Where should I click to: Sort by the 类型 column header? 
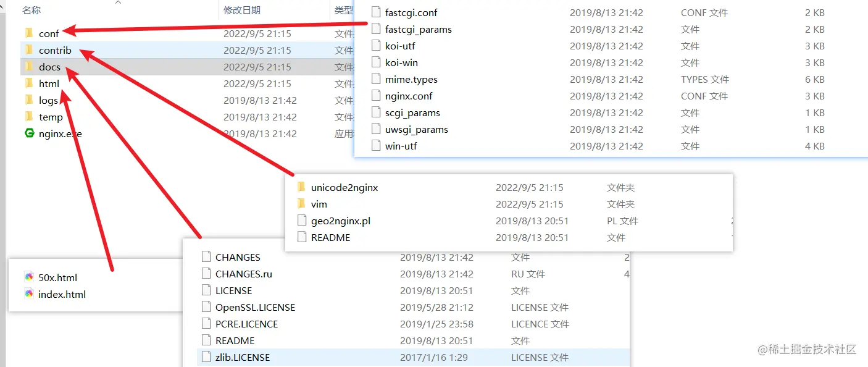coord(343,10)
